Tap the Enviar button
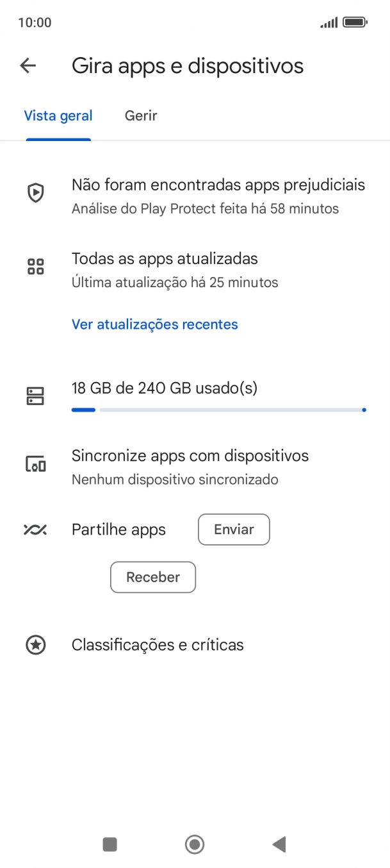The height and width of the screenshot is (868, 390). click(x=234, y=530)
